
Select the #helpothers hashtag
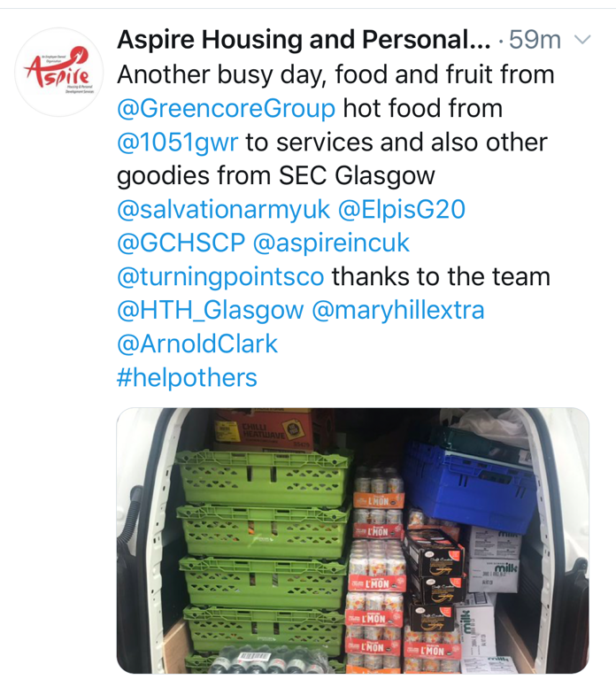click(x=187, y=377)
